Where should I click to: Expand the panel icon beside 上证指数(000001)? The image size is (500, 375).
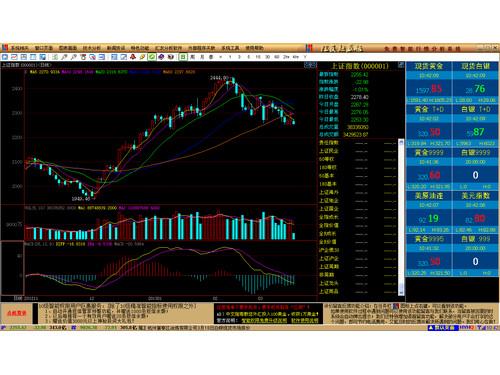tap(401, 65)
